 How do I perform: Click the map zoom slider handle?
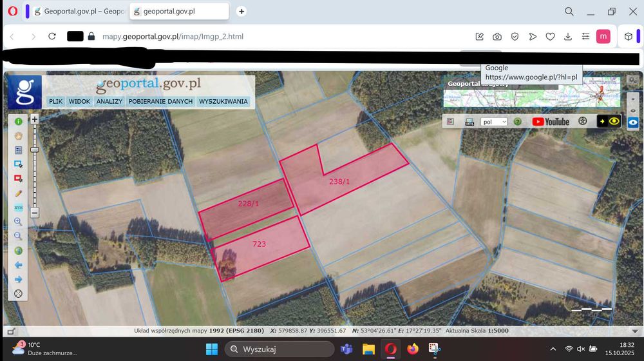coord(35,150)
